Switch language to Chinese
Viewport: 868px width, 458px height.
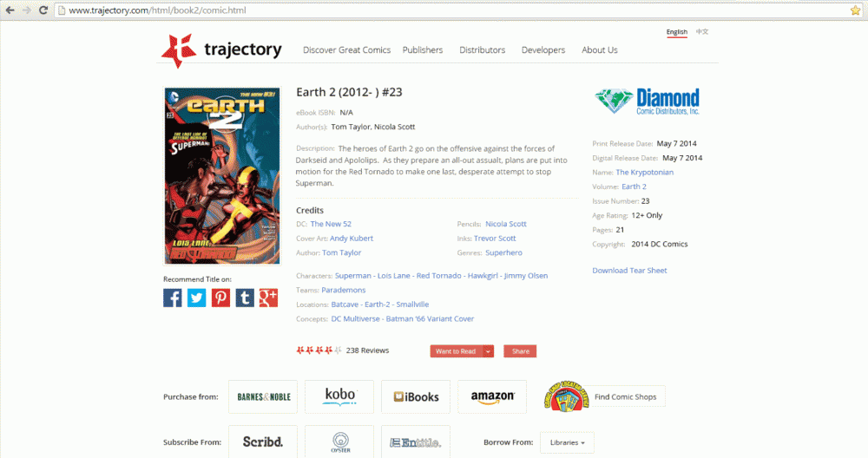[x=702, y=31]
